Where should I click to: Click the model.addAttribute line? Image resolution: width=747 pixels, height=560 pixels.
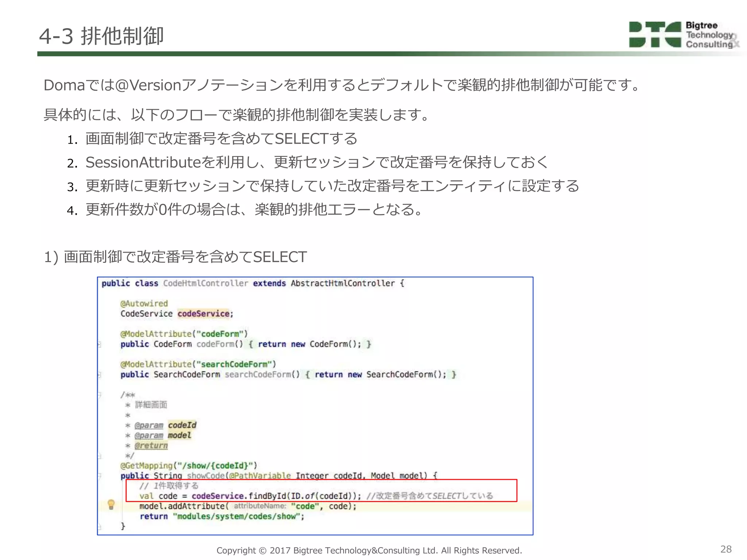pyautogui.click(x=248, y=506)
